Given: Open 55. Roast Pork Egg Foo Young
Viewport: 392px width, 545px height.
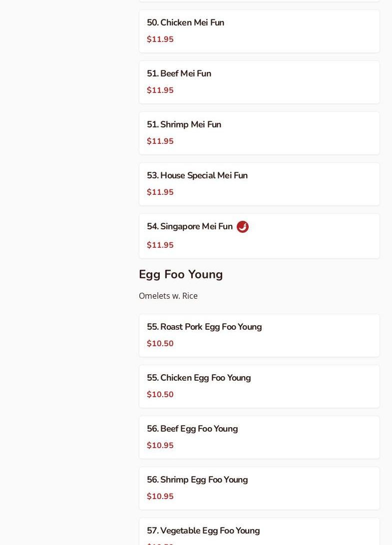Looking at the screenshot, I should 204,327.
